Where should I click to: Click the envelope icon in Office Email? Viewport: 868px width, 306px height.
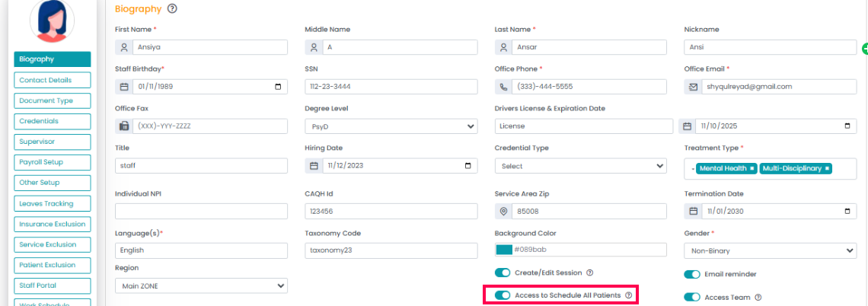coord(693,87)
